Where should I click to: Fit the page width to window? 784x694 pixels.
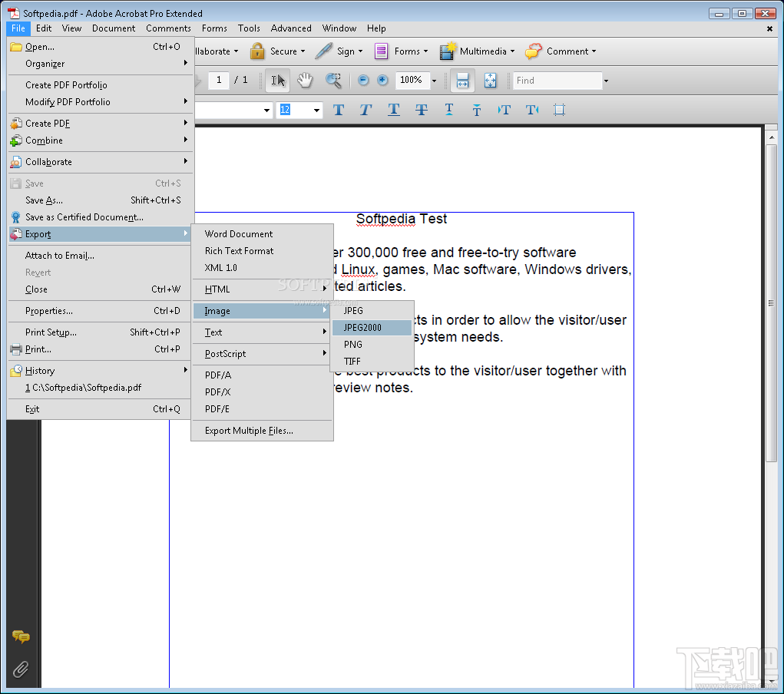[464, 81]
